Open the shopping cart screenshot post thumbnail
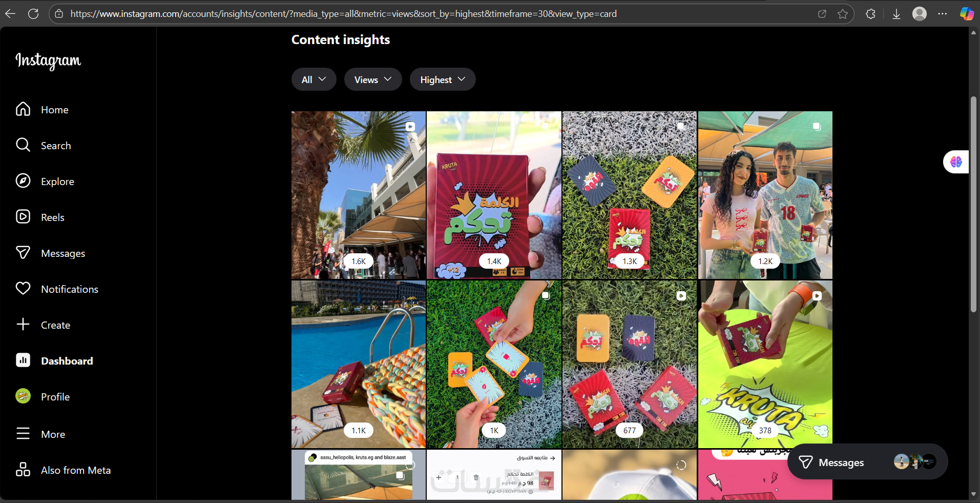The width and height of the screenshot is (980, 503). point(494,475)
